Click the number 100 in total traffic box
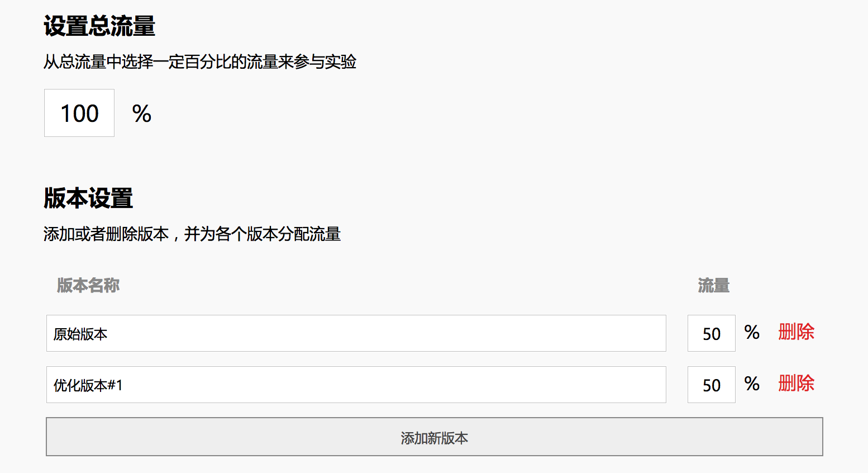 [80, 113]
